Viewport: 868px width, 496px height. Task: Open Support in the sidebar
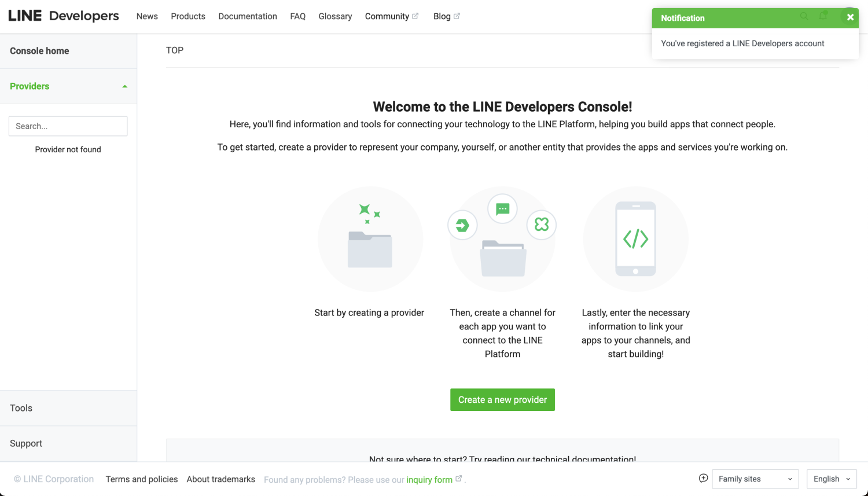[x=68, y=443]
